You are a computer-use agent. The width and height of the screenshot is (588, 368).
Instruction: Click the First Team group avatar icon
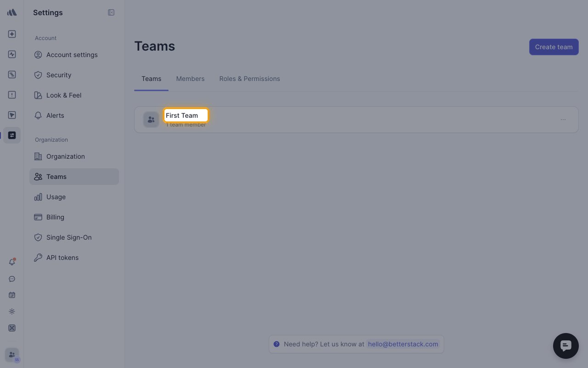pyautogui.click(x=151, y=120)
